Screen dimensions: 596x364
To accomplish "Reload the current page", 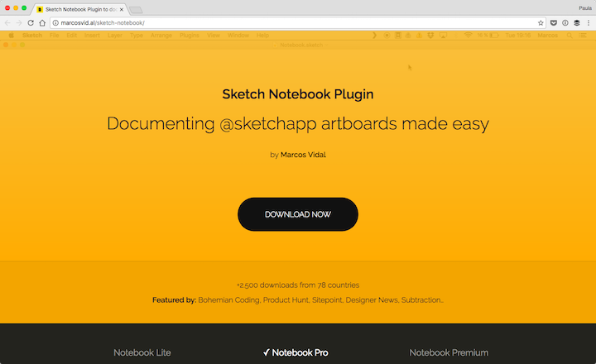I will tap(31, 23).
